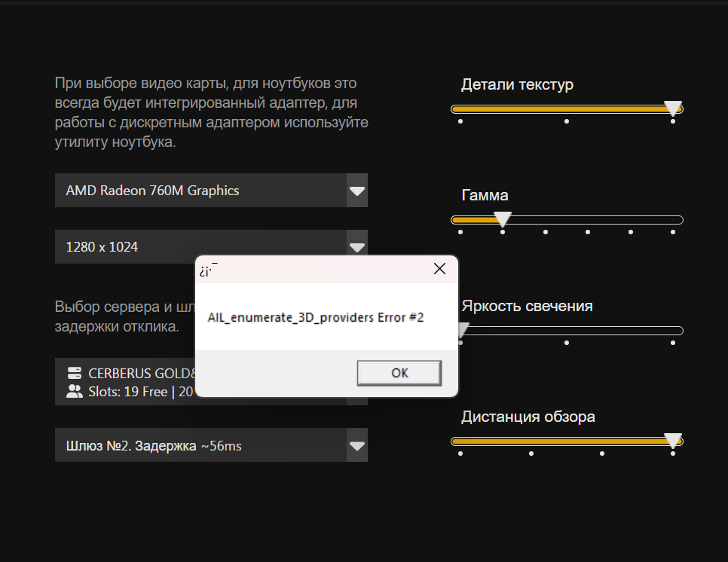Click the arrow of the Шлюз №2 dropdown
The width and height of the screenshot is (728, 562).
pos(357,445)
